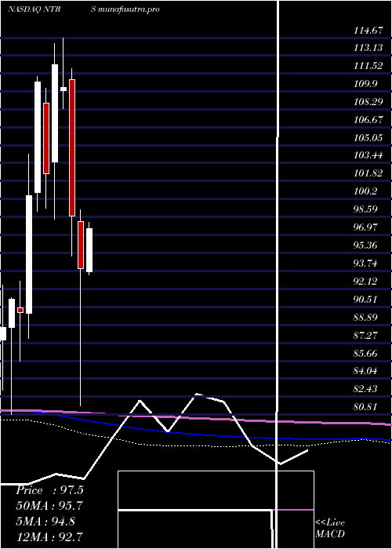Select the 101.82 price axis label

(368, 173)
